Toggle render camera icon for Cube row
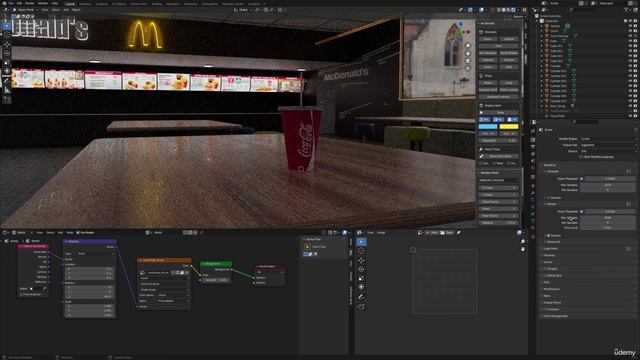The height and width of the screenshot is (360, 640). point(635,41)
